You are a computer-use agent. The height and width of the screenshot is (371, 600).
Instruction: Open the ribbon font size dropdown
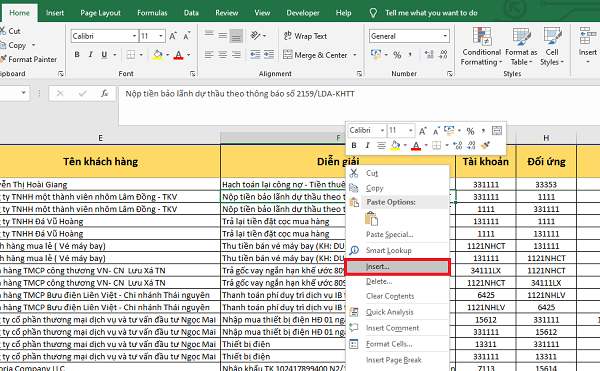pos(161,36)
